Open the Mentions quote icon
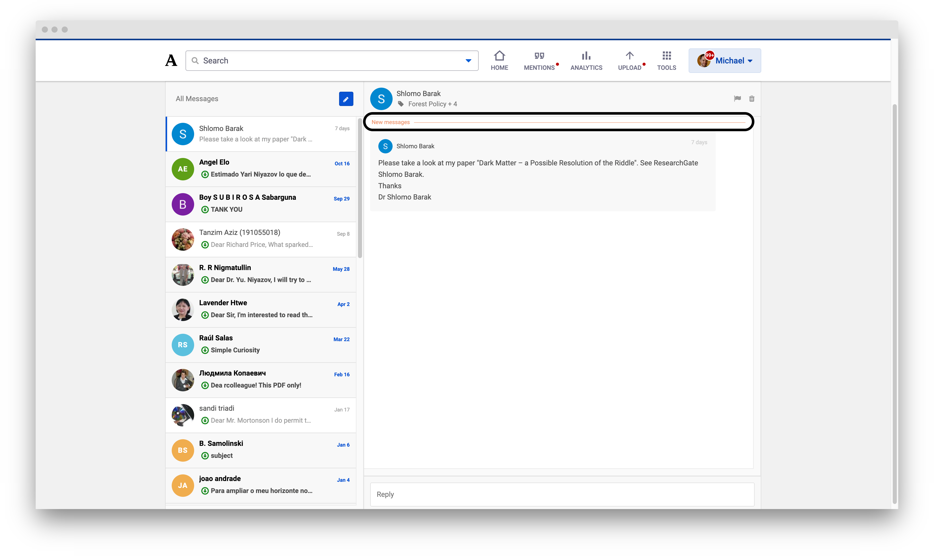 coord(539,56)
